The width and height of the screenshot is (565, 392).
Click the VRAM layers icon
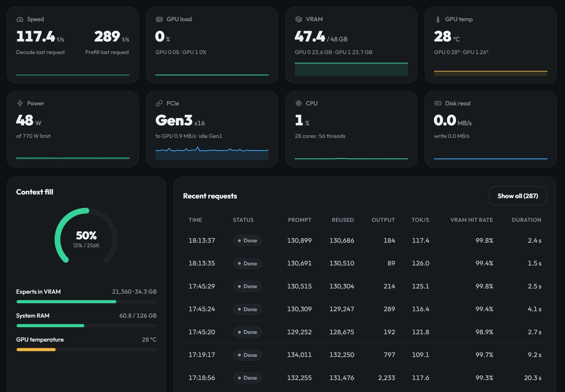click(x=298, y=19)
